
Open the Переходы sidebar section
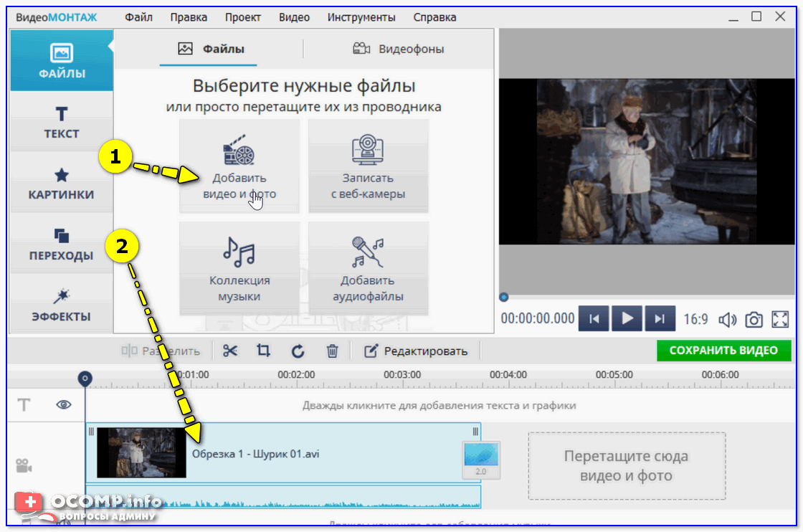(x=62, y=244)
